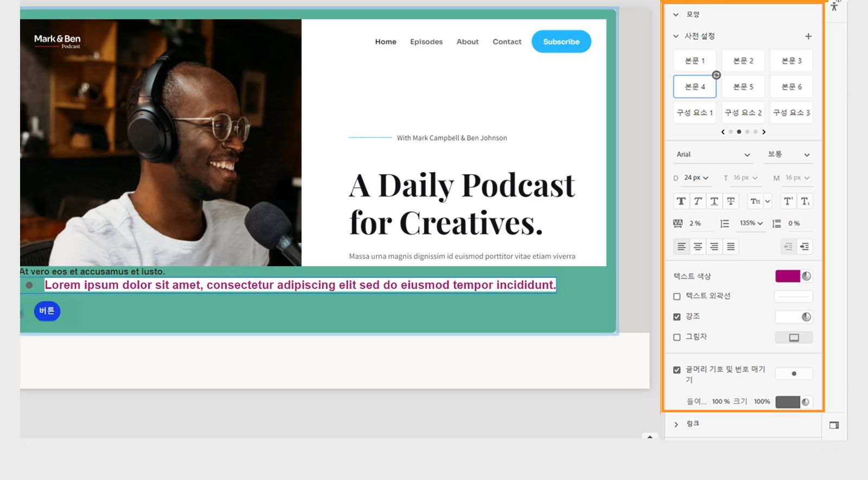The height and width of the screenshot is (480, 868).
Task: Open the 보통 font weight dropdown
Action: [x=789, y=155]
